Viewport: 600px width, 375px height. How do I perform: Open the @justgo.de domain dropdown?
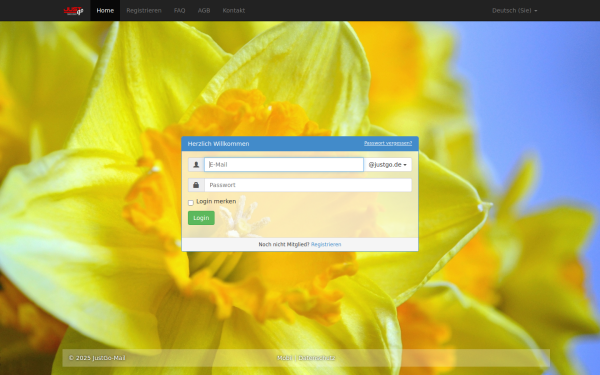(x=388, y=165)
